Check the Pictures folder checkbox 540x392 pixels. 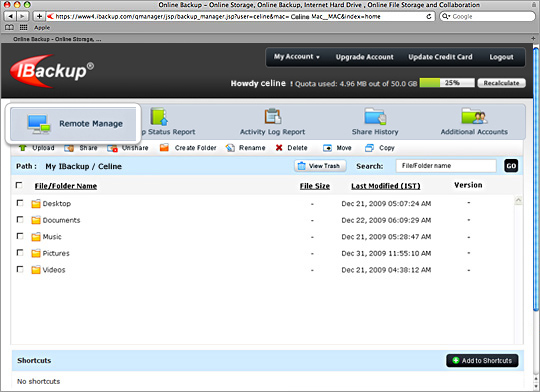pos(20,252)
